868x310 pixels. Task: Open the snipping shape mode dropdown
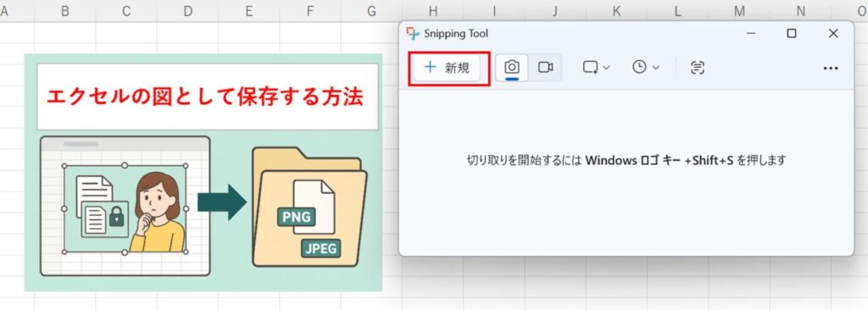click(596, 68)
